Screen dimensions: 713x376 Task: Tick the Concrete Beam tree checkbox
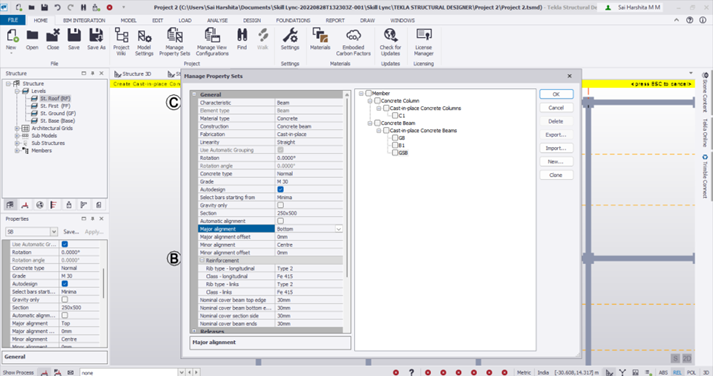coord(377,123)
